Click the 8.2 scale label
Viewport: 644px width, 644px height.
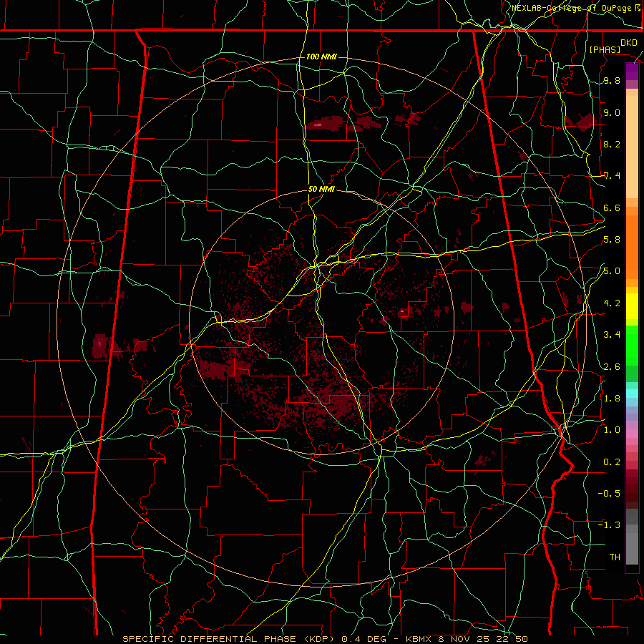pos(612,144)
